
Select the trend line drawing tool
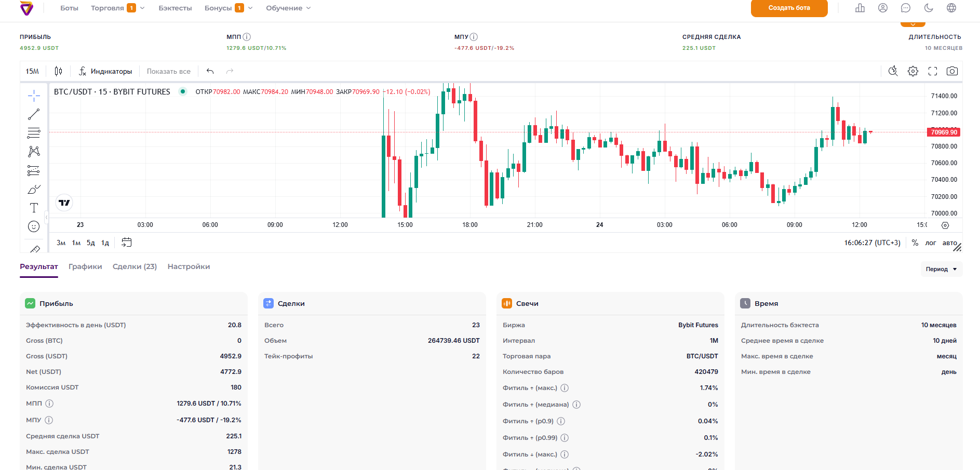click(34, 114)
